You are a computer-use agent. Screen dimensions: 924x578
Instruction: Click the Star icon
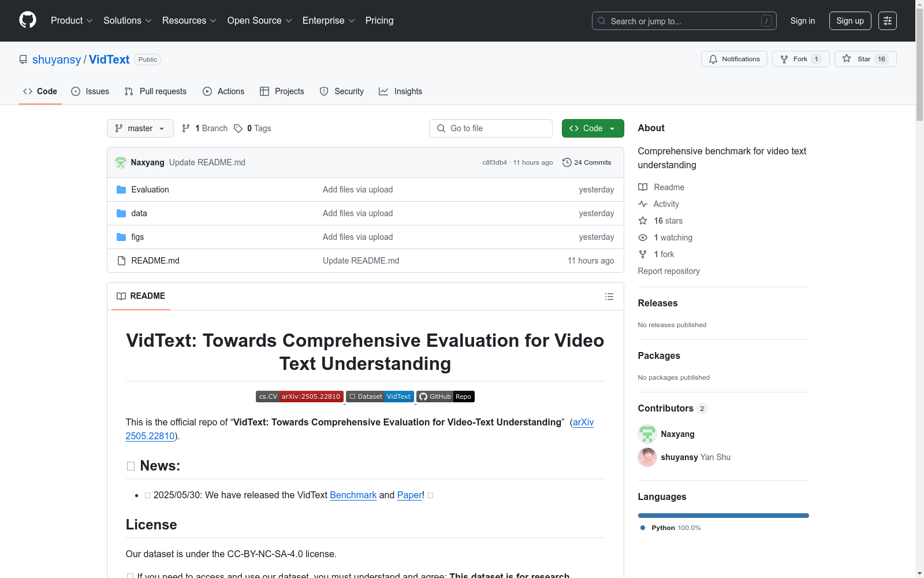pyautogui.click(x=847, y=58)
